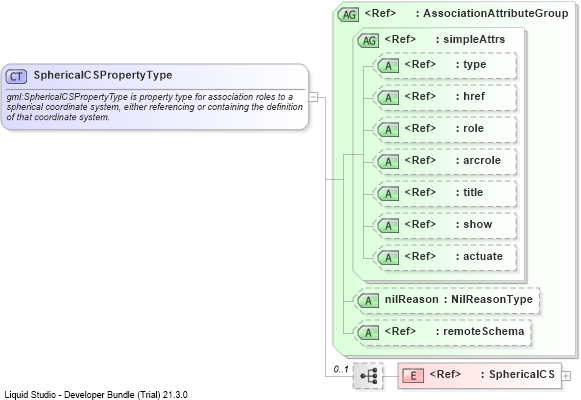Screen dimensions: 581x400
Task: Expand the SphericalCS element node
Action: [x=566, y=376]
